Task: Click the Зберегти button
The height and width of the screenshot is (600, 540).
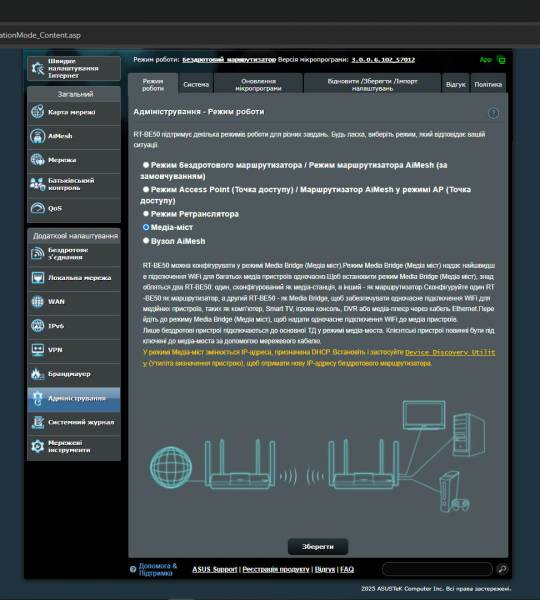Action: click(x=318, y=547)
